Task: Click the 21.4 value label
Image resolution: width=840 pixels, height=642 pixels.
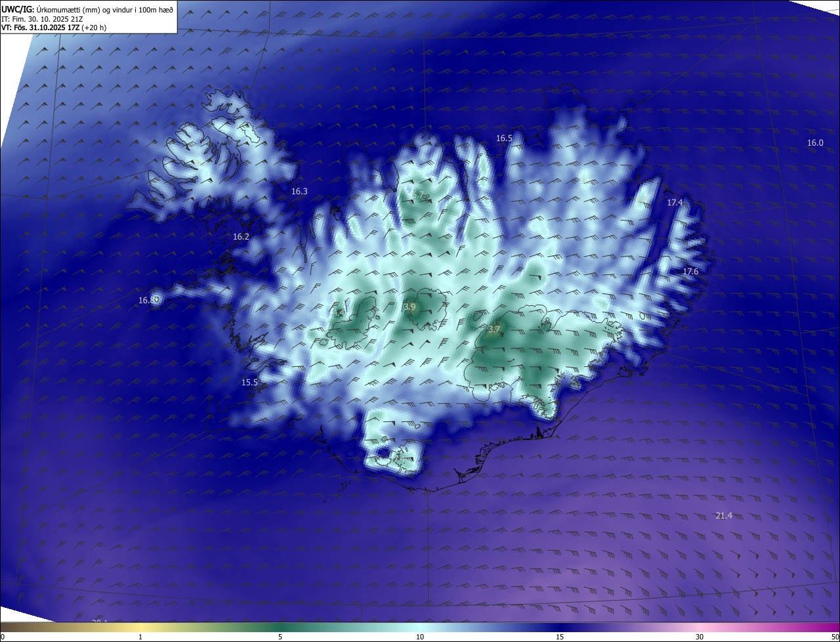Action: [724, 516]
